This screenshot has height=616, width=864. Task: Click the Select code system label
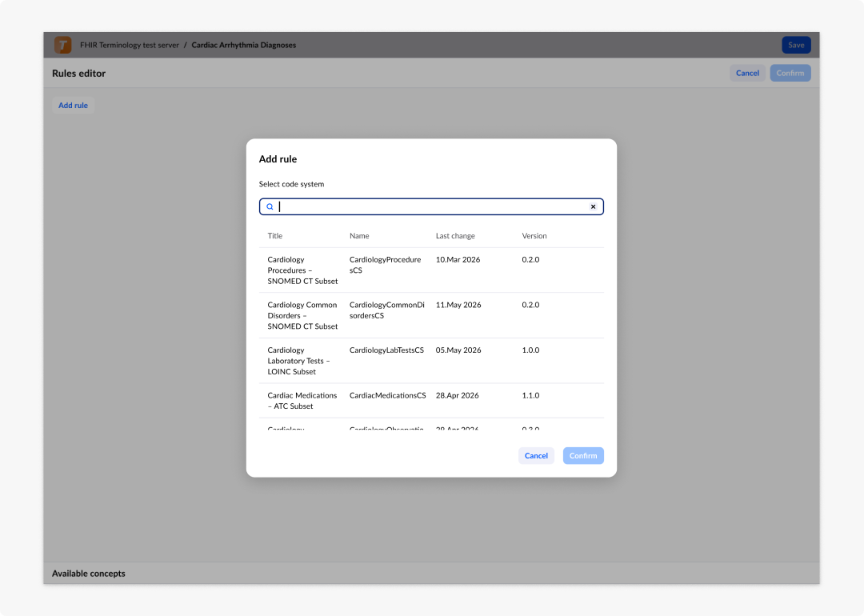(291, 184)
